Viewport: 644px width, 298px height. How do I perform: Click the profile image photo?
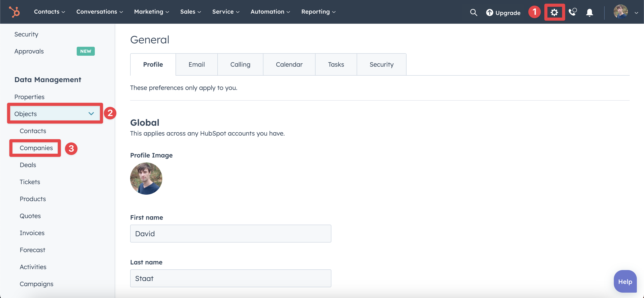point(146,178)
